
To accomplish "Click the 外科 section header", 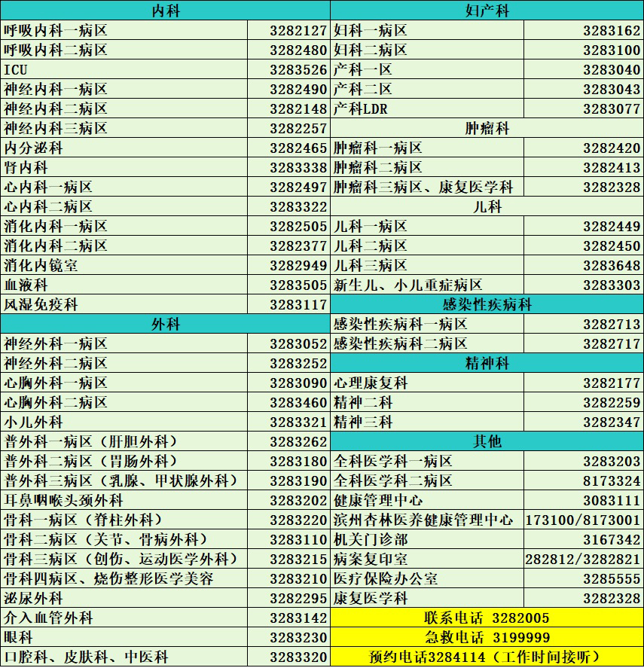I will (x=165, y=324).
